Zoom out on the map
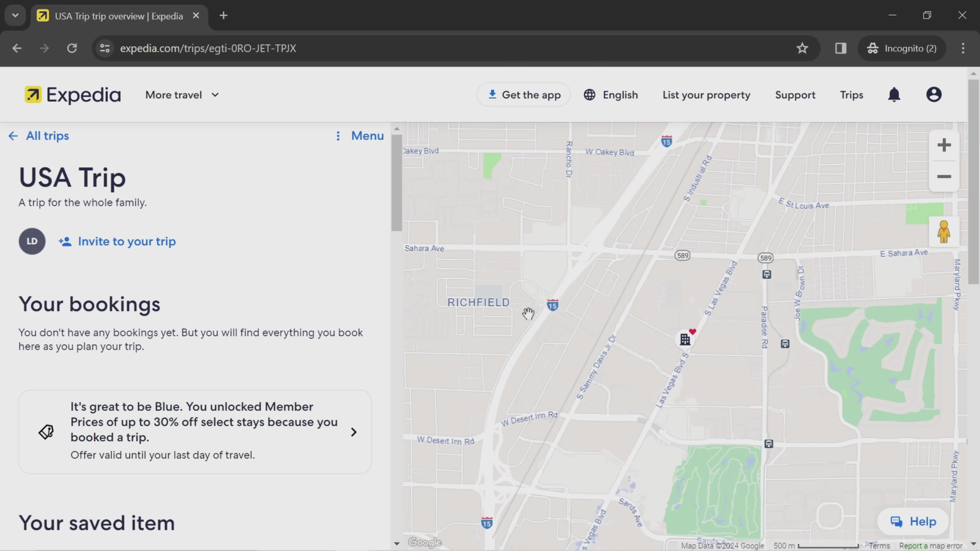This screenshot has width=980, height=551. coord(944,177)
